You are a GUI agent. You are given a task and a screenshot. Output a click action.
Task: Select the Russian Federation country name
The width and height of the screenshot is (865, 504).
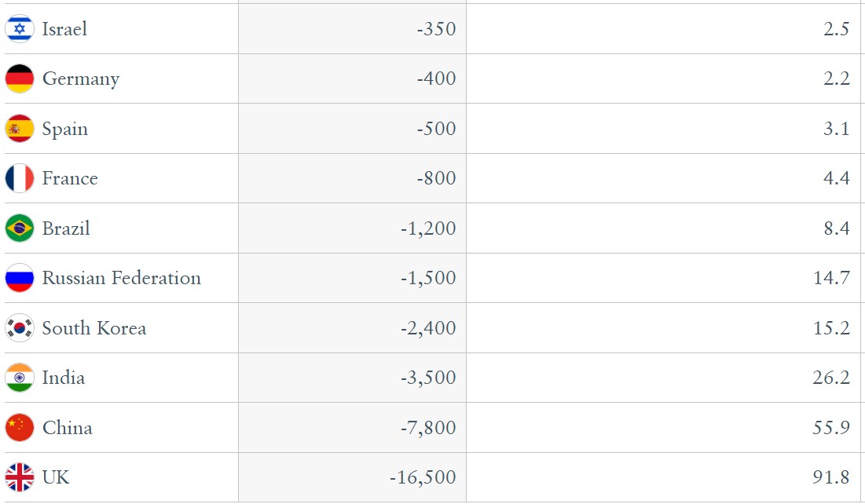121,278
